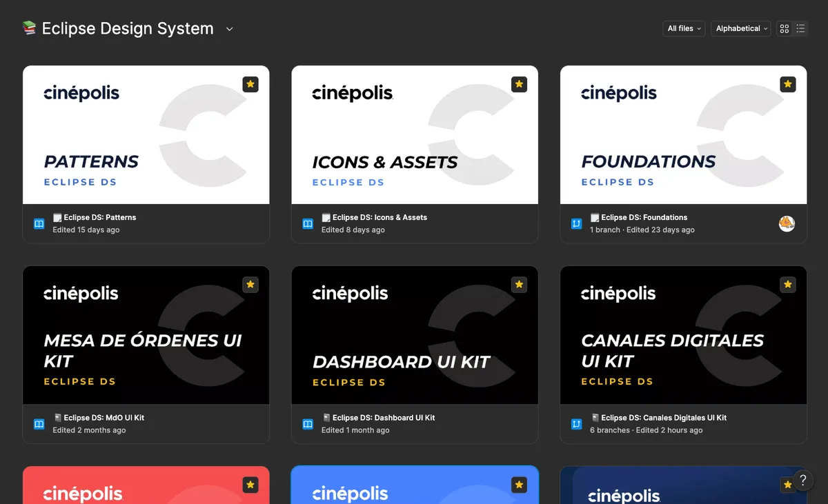Open the All files filter dropdown
Screen dimensions: 828x504
click(684, 28)
